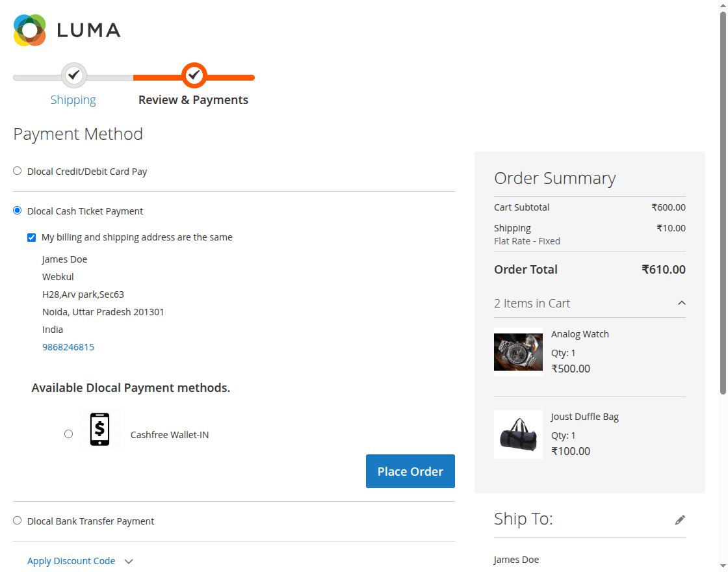The image size is (728, 572).
Task: Click phone number 9868246815 link
Action: 68,347
